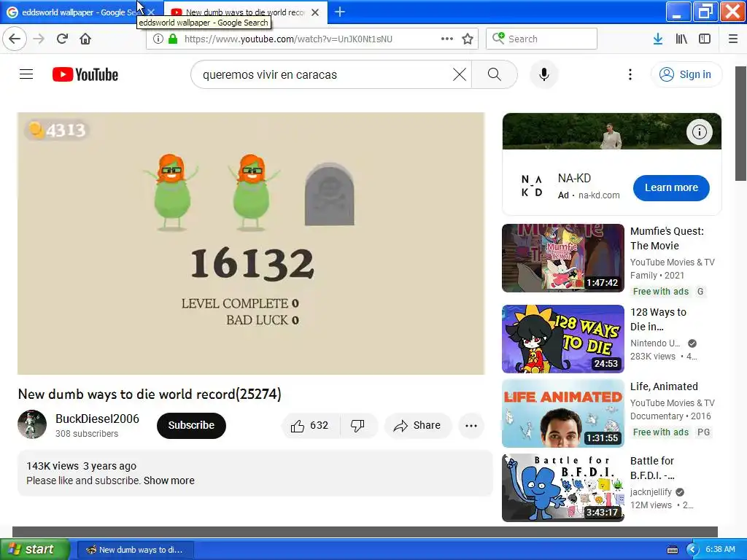Share the video
The height and width of the screenshot is (560, 747).
417,425
